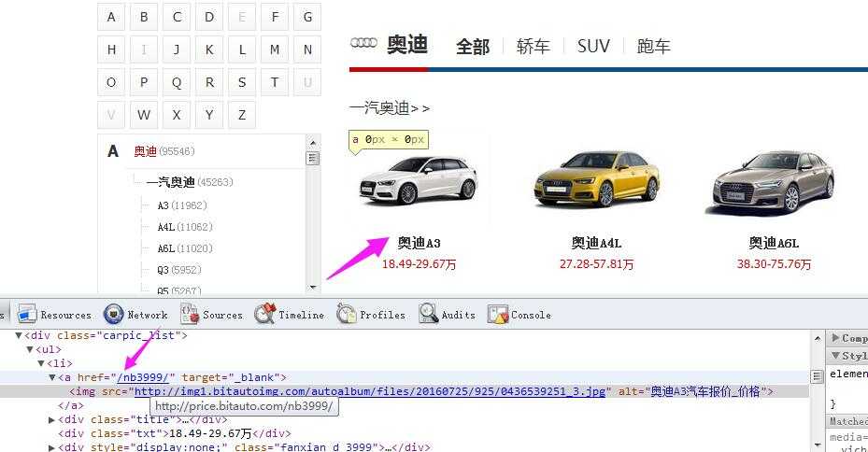Filter brands by letter J
Image resolution: width=868 pixels, height=452 pixels.
pos(177,49)
